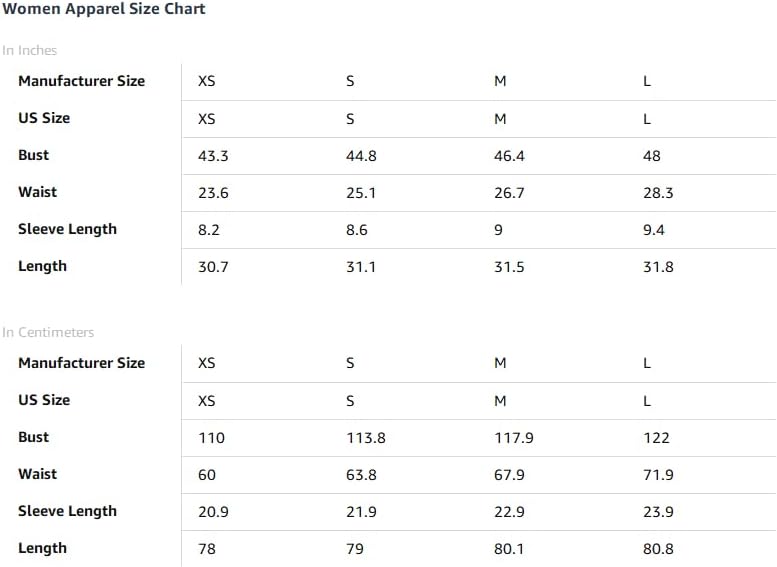Click the S length value 31.1

tap(361, 267)
